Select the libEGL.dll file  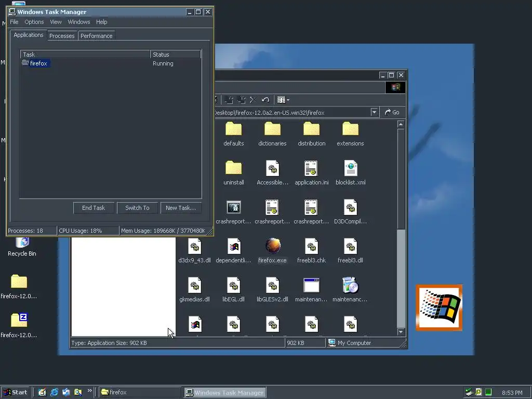[233, 290]
